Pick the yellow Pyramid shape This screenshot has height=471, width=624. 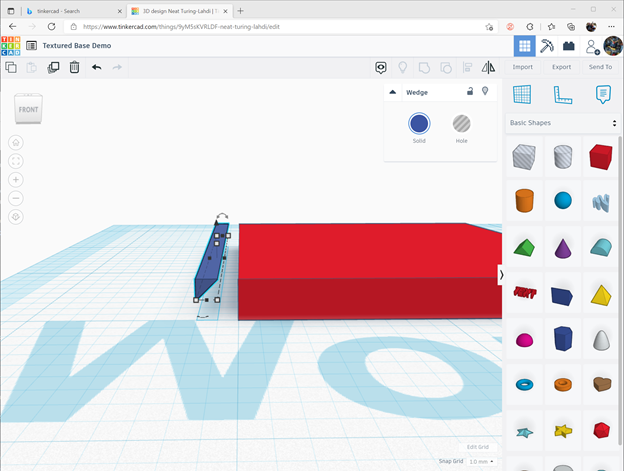pyautogui.click(x=601, y=295)
